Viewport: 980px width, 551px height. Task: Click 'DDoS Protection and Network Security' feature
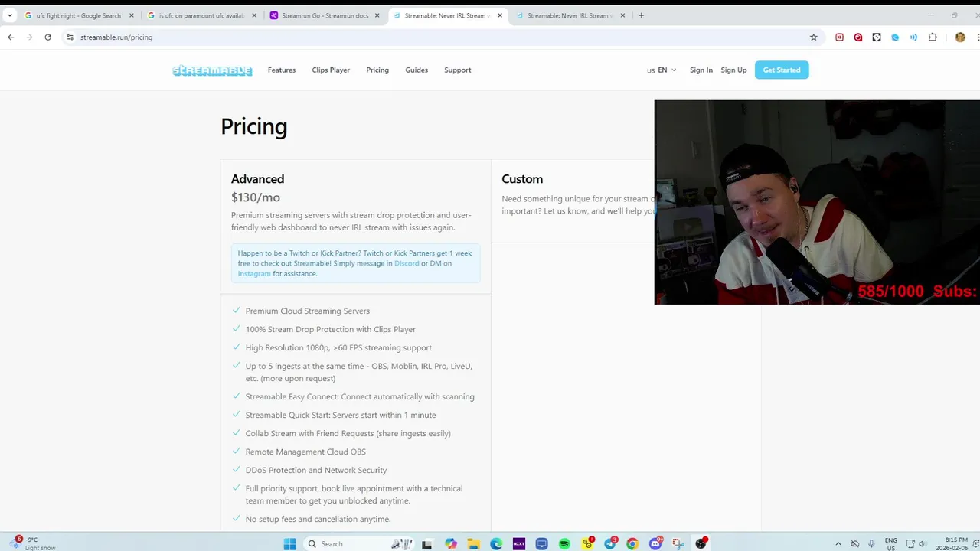(x=316, y=471)
